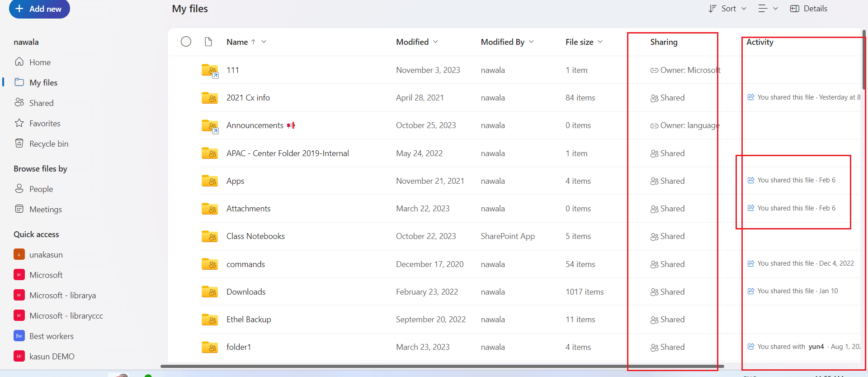Open the File size filter dropdown
Screen dimensions: 868x377
click(x=600, y=42)
